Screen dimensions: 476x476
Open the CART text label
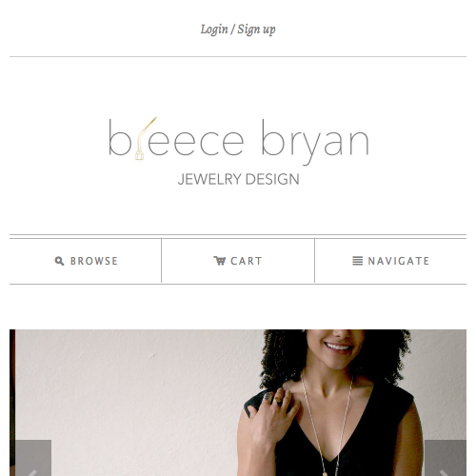coord(247,261)
